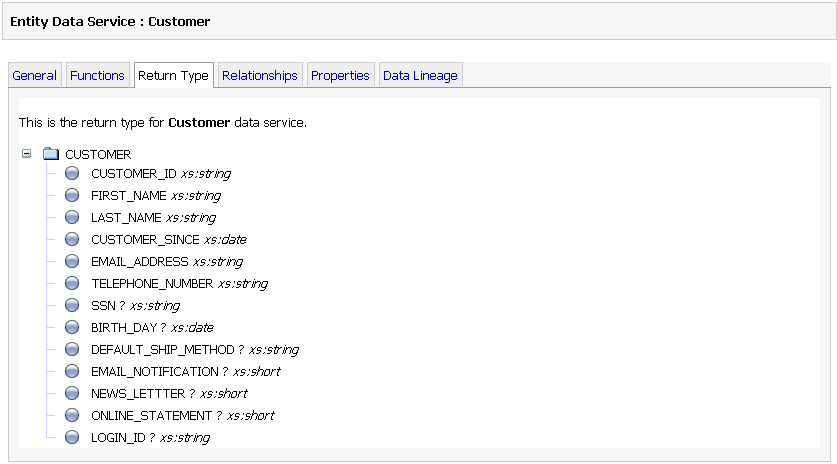The width and height of the screenshot is (837, 464).
Task: Select DEFAULT_SHIP_METHOD ? xs:string row
Action: coord(195,349)
